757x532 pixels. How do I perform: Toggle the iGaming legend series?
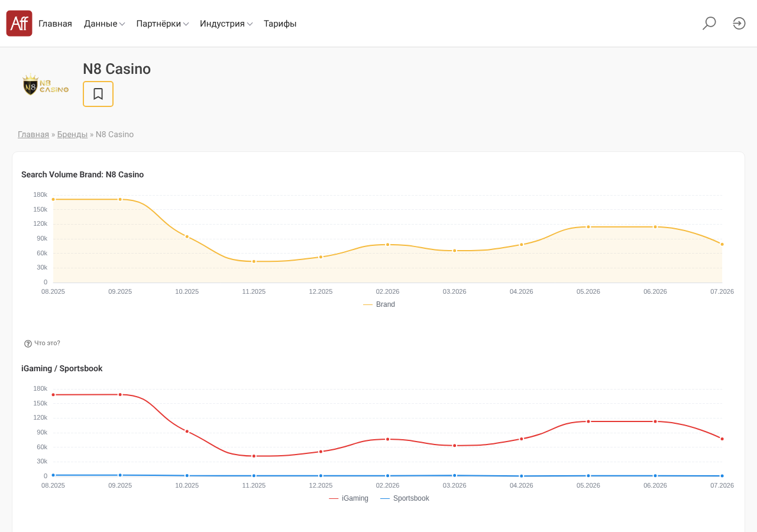point(348,498)
